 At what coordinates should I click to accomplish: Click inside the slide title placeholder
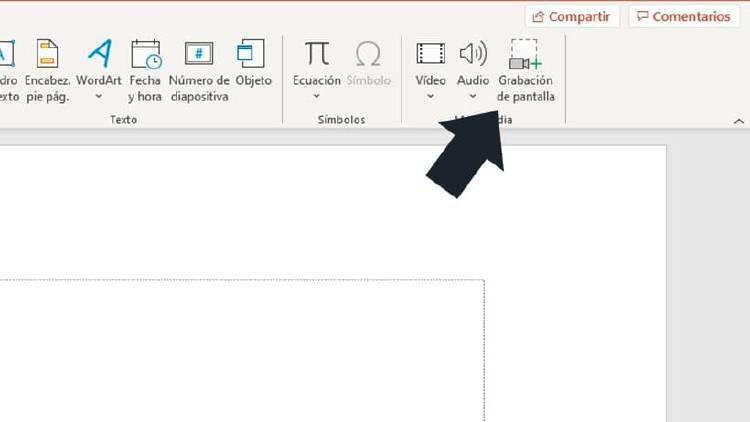pos(242,351)
